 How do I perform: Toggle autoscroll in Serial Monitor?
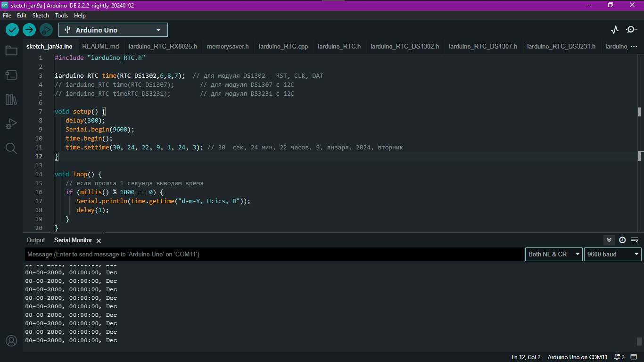point(609,240)
